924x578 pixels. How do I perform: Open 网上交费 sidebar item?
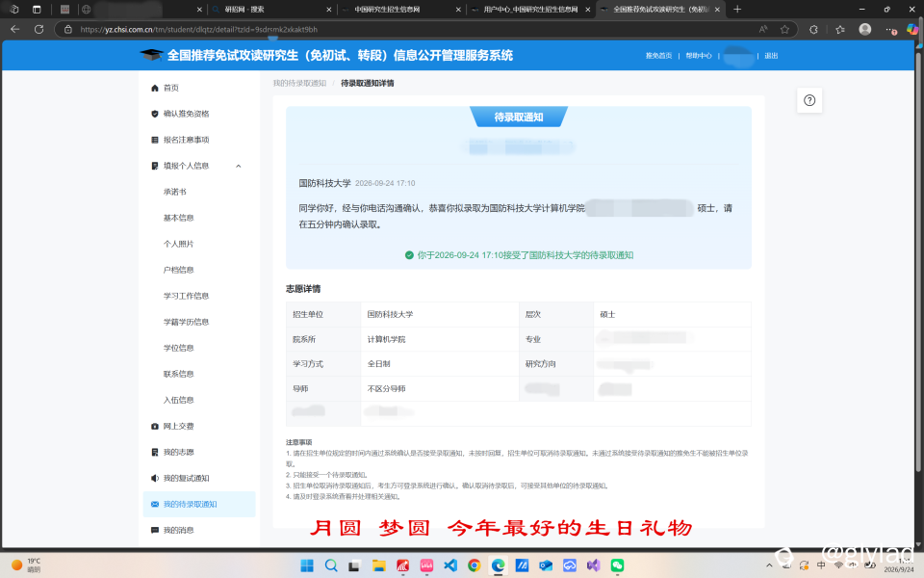(x=179, y=426)
